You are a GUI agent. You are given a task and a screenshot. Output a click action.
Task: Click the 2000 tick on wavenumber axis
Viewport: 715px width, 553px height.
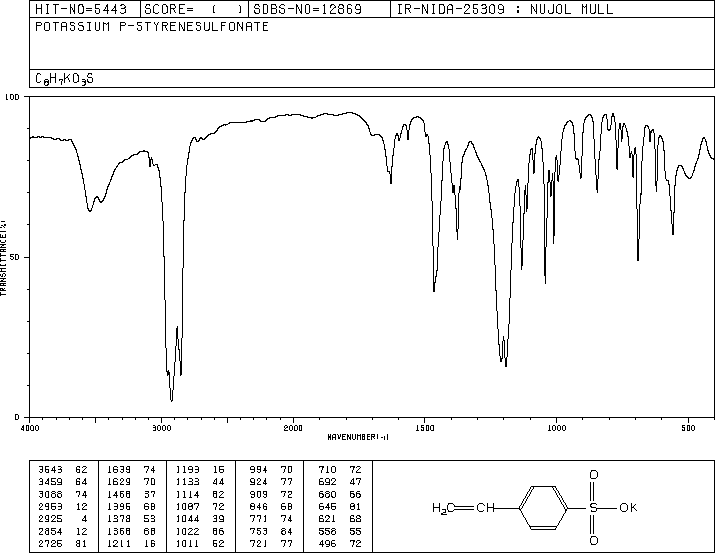(293, 428)
